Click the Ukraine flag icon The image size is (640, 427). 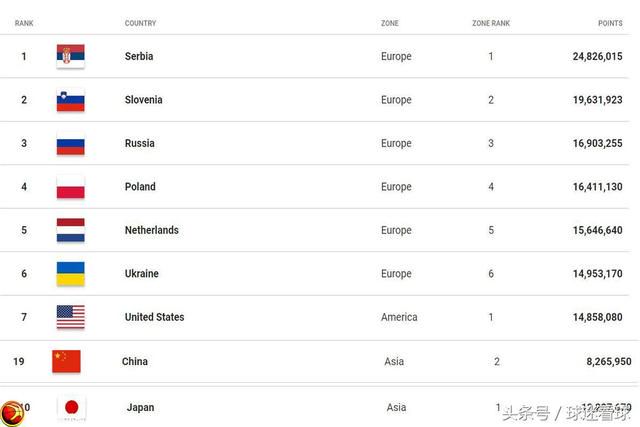[71, 274]
